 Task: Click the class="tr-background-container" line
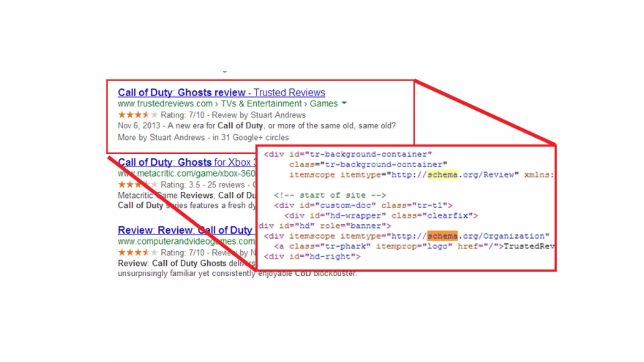[x=368, y=165]
